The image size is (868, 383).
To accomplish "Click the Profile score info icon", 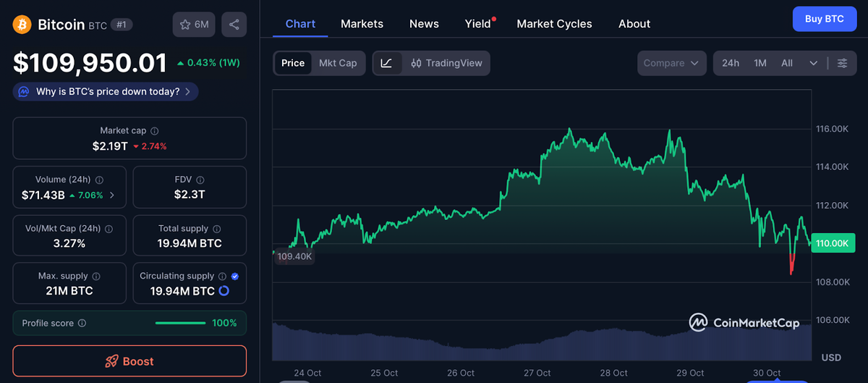I will tap(82, 324).
